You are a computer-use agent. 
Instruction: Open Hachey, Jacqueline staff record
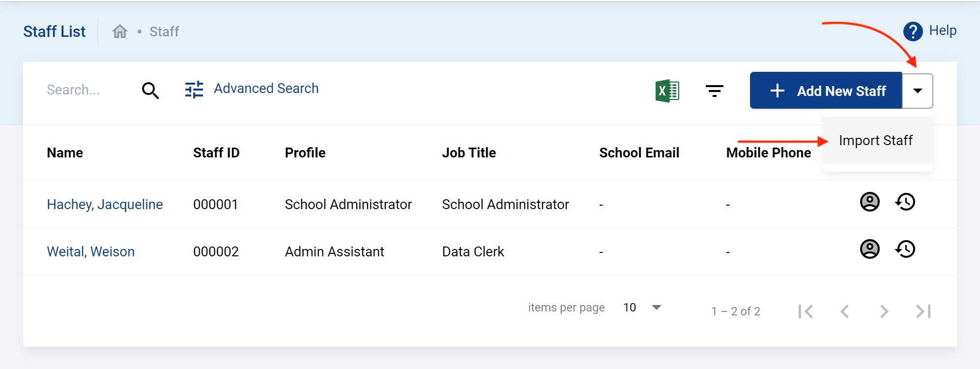(105, 205)
